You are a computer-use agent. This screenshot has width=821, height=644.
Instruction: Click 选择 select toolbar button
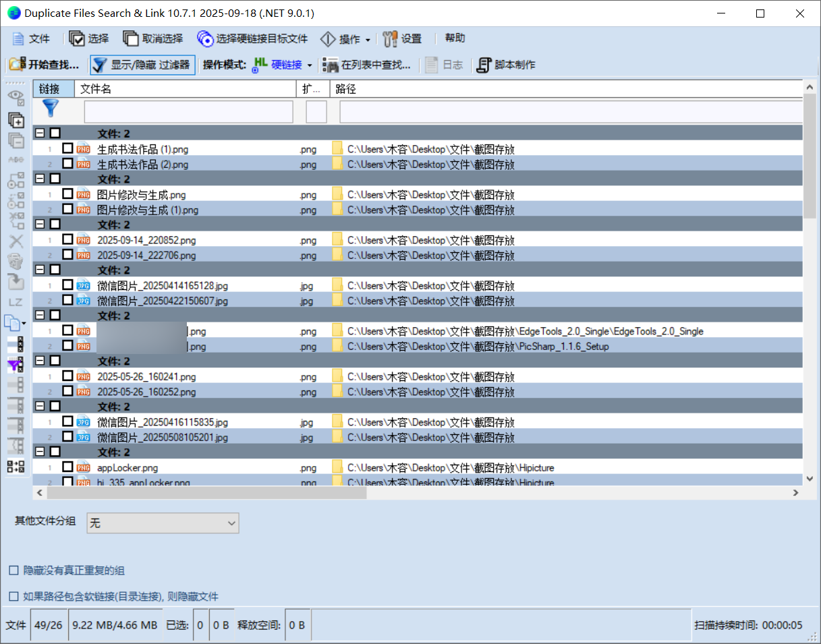click(x=89, y=39)
